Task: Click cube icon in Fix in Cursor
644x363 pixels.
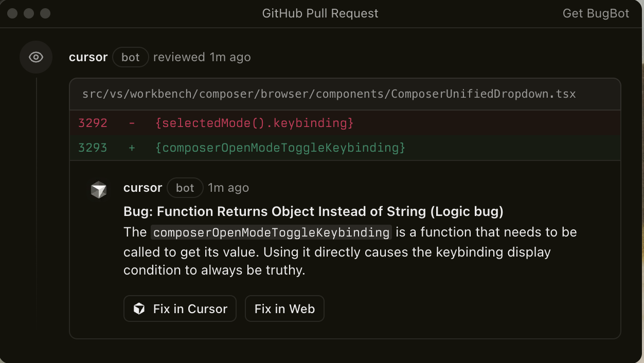Action: tap(139, 308)
